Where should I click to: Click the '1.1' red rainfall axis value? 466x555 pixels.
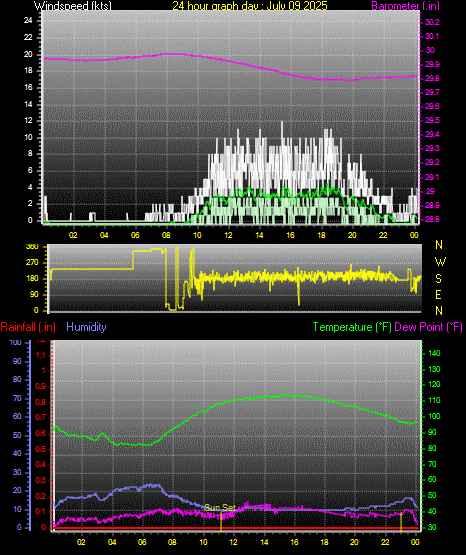click(41, 355)
